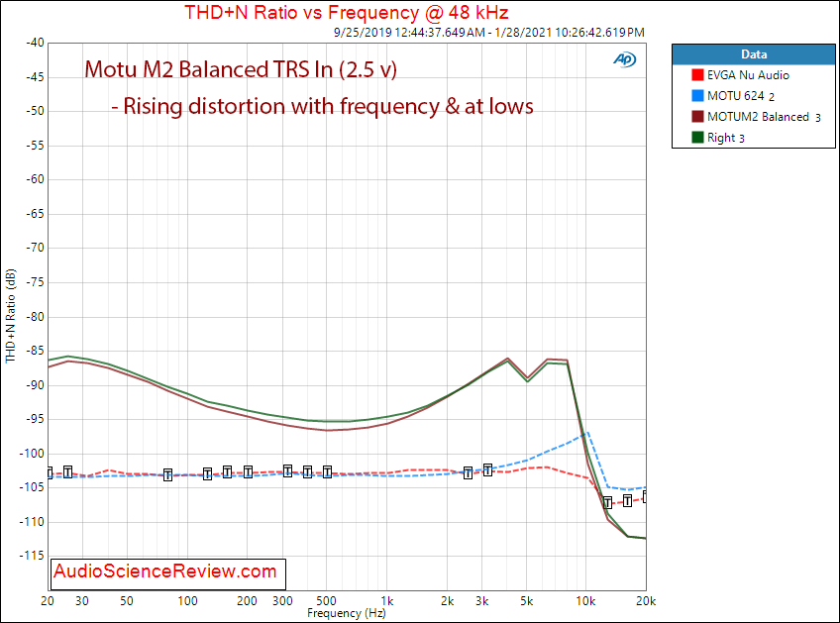
Task: Click the 5k x-axis tick label
Action: (527, 601)
